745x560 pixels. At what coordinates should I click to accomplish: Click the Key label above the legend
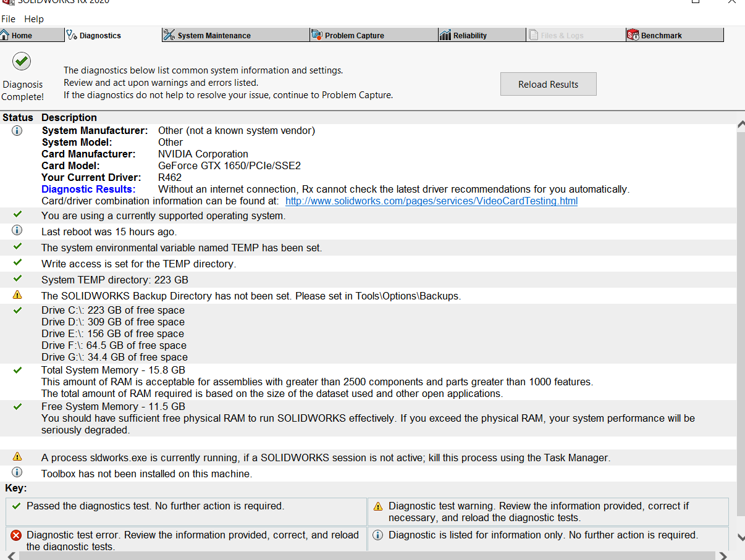pos(15,488)
